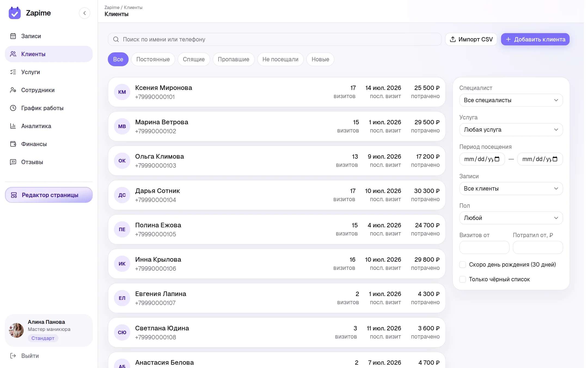
Task: Open the calendar picker for period end date
Action: coord(555,159)
